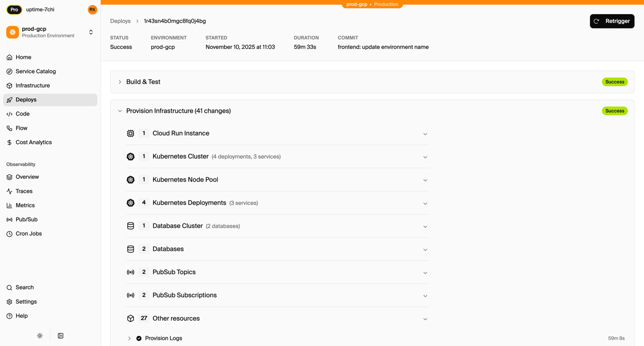Expand the Build & Test section
644x346 pixels.
tap(120, 82)
